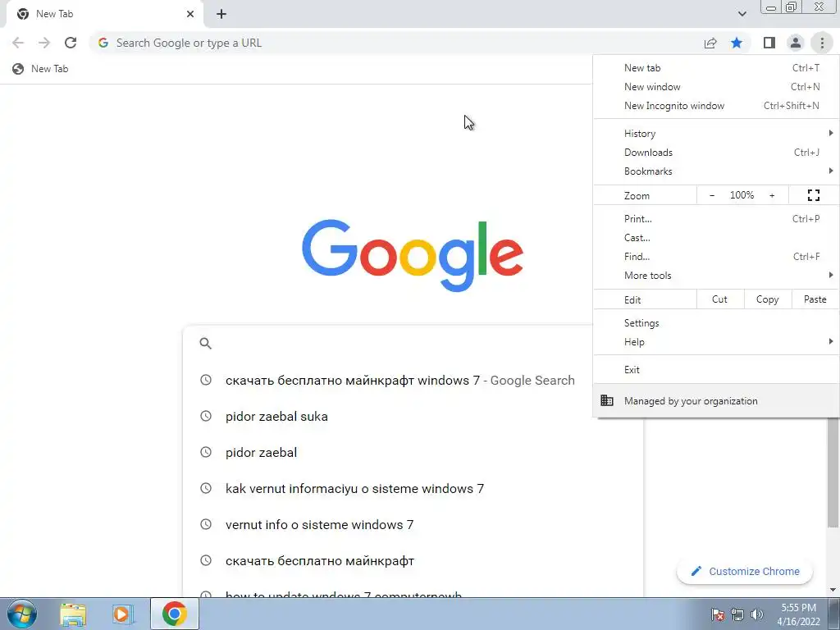Screen dimensions: 840x630
Task: Open the tab search chevron
Action: coord(742,14)
